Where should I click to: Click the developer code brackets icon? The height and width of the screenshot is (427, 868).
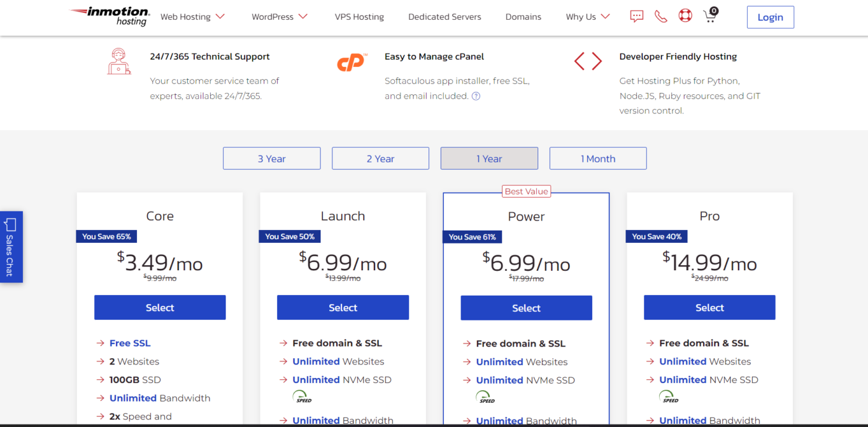588,61
